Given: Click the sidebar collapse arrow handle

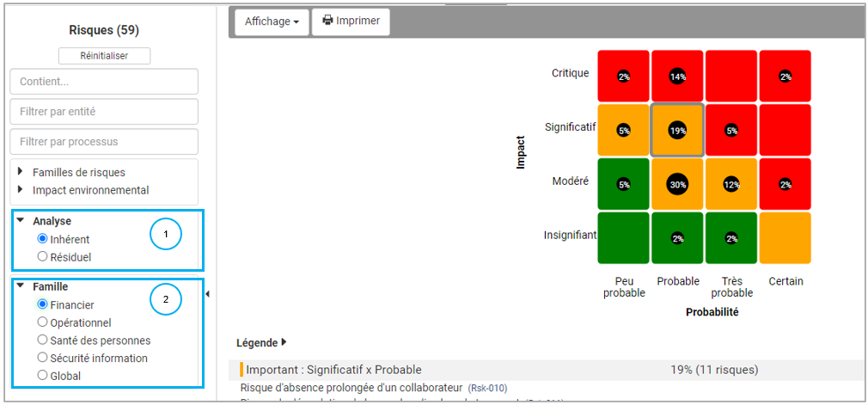Looking at the screenshot, I should [207, 294].
